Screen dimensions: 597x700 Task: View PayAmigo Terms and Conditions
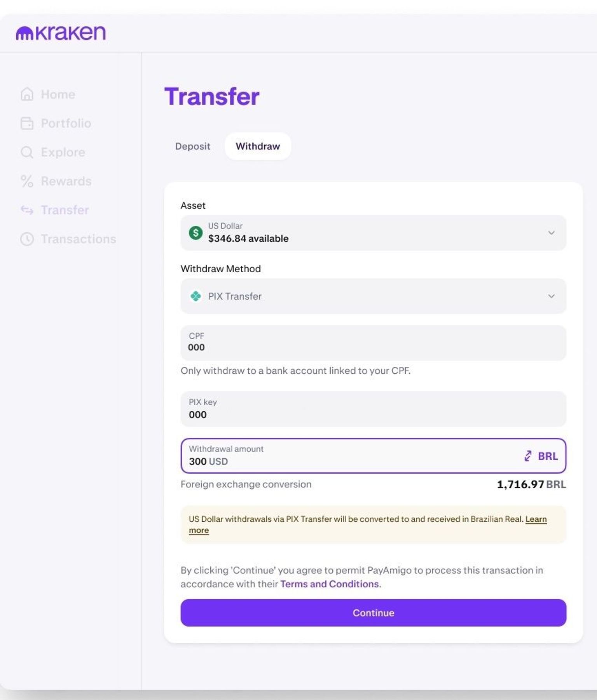pyautogui.click(x=330, y=583)
